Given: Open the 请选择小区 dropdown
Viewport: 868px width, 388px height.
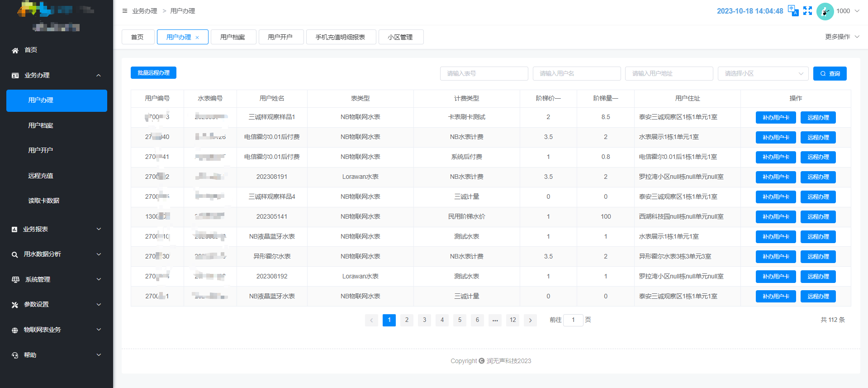Looking at the screenshot, I should pos(764,73).
